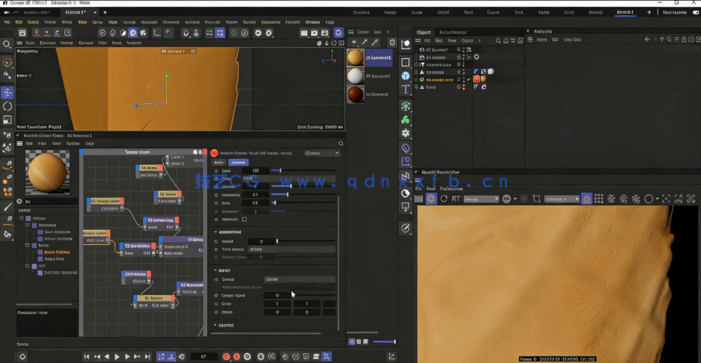The width and height of the screenshot is (701, 363).
Task: Select the dark brown material thumbnail
Action: [355, 94]
